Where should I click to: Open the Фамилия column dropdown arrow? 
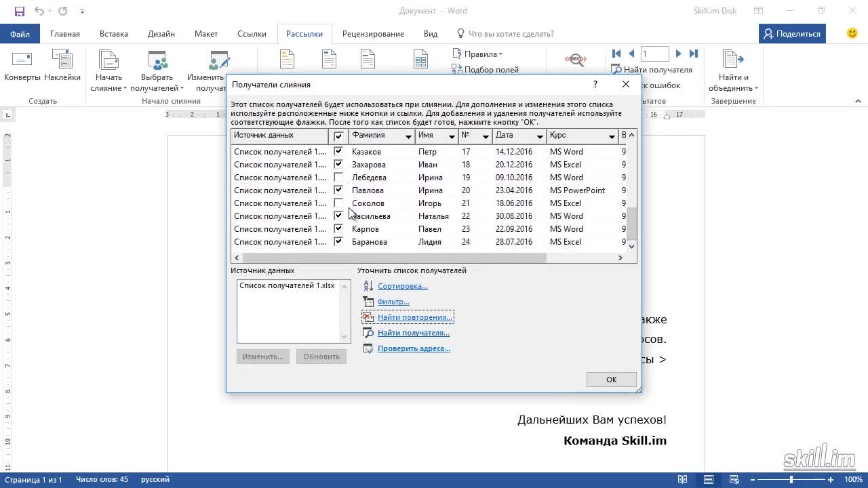pyautogui.click(x=408, y=137)
